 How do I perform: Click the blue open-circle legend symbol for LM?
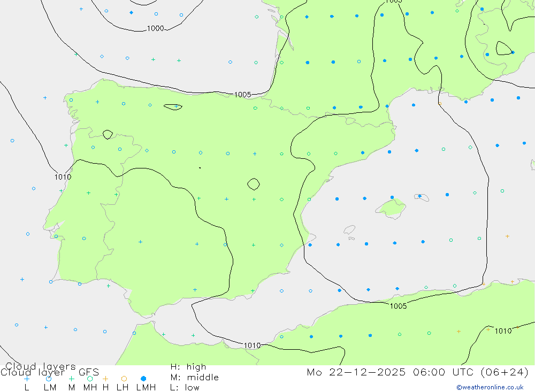[49, 379]
